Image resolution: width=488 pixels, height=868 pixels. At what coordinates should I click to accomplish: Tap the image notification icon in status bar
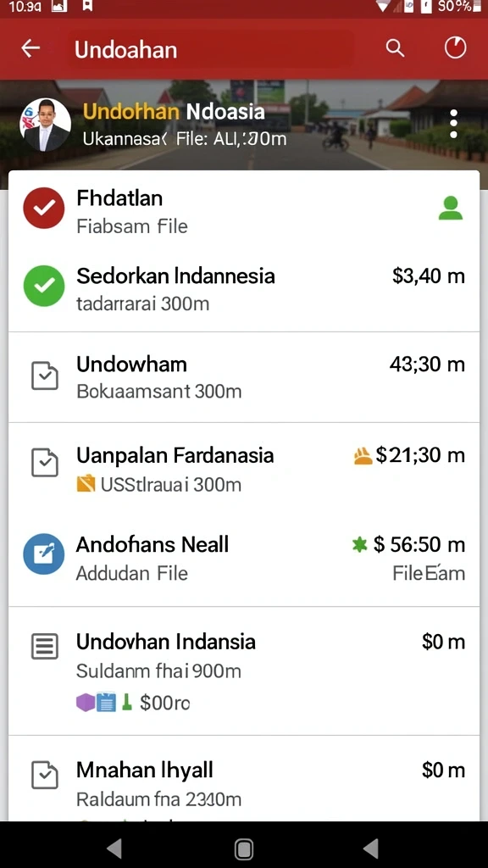60,6
